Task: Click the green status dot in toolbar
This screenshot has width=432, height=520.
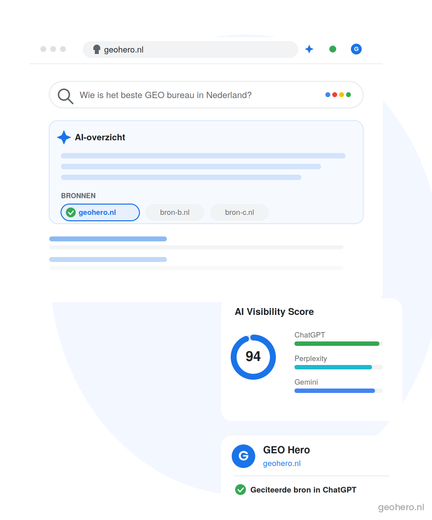Action: tap(332, 49)
